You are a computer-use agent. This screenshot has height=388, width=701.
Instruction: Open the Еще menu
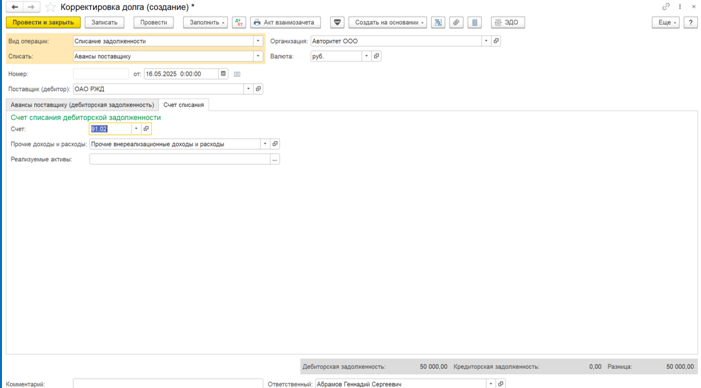[x=666, y=22]
